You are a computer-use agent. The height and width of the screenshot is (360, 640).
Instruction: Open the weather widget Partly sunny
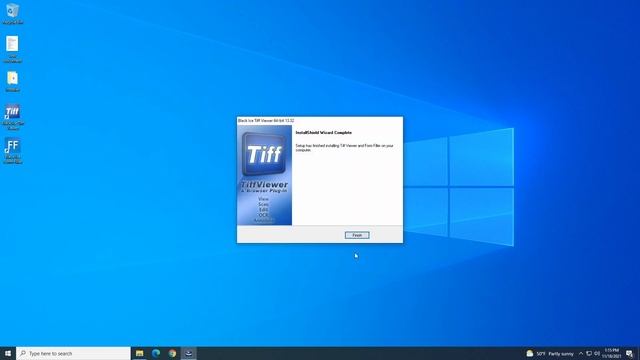point(550,353)
